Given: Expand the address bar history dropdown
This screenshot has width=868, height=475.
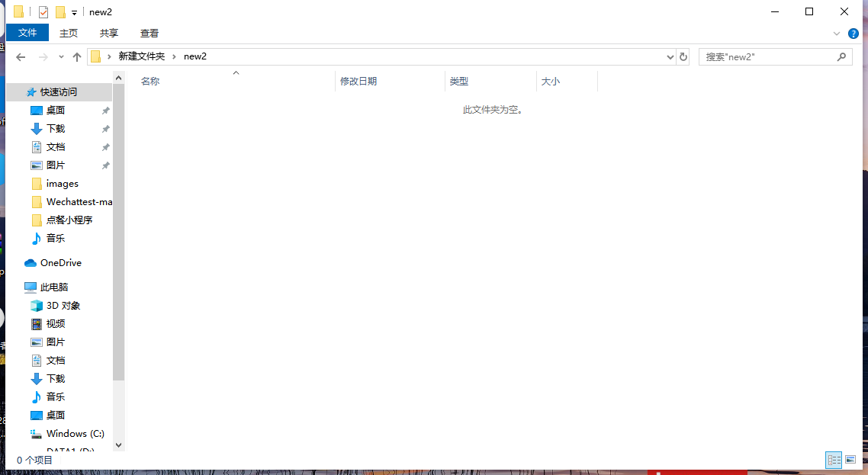Looking at the screenshot, I should (670, 56).
